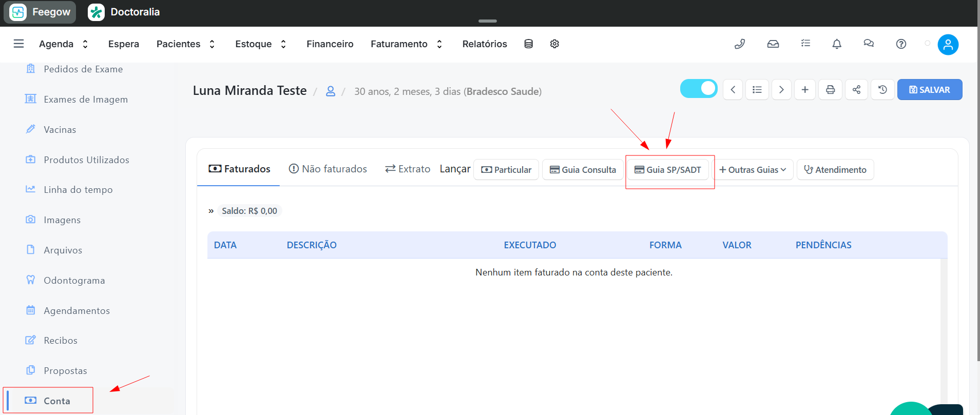Viewport: 980px width, 415px height.
Task: Open the settings gear icon
Action: pyautogui.click(x=554, y=44)
